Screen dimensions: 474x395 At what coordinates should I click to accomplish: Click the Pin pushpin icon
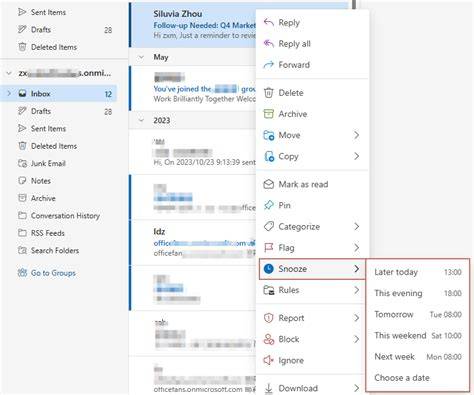[269, 205]
